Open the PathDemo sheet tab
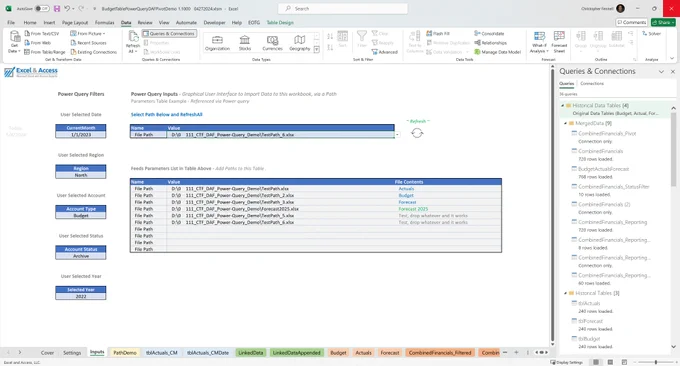The width and height of the screenshot is (680, 366). click(x=125, y=353)
